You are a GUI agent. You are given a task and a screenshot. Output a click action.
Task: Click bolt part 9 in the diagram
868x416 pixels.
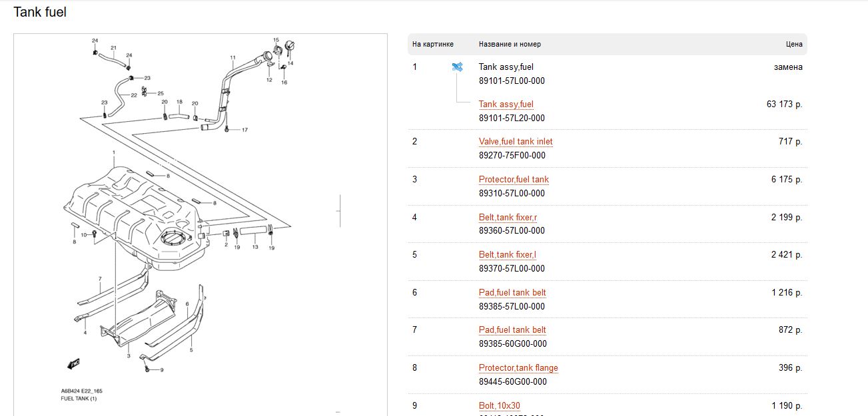point(145,368)
